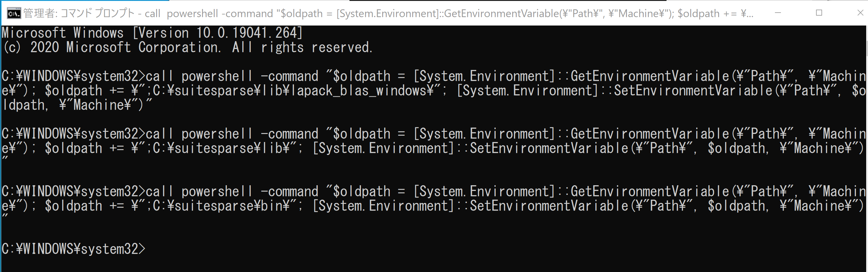Screen dimensions: 868x272
Task: Minimize the Command Prompt window
Action: click(778, 13)
